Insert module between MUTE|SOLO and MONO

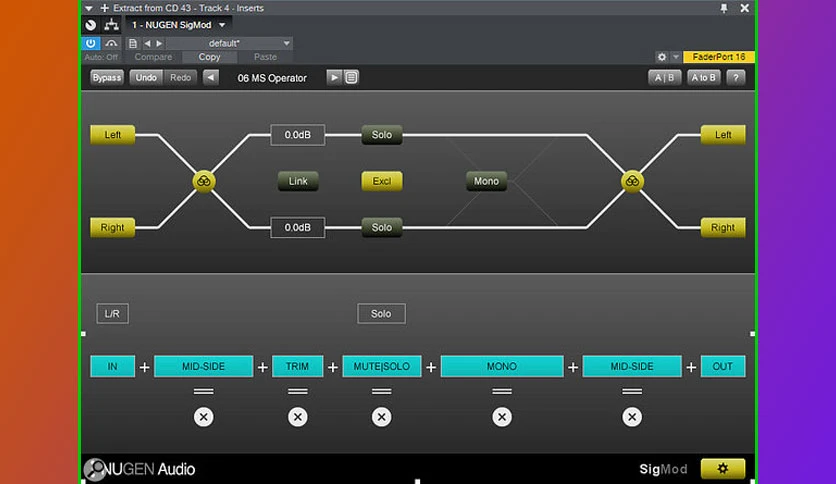431,367
